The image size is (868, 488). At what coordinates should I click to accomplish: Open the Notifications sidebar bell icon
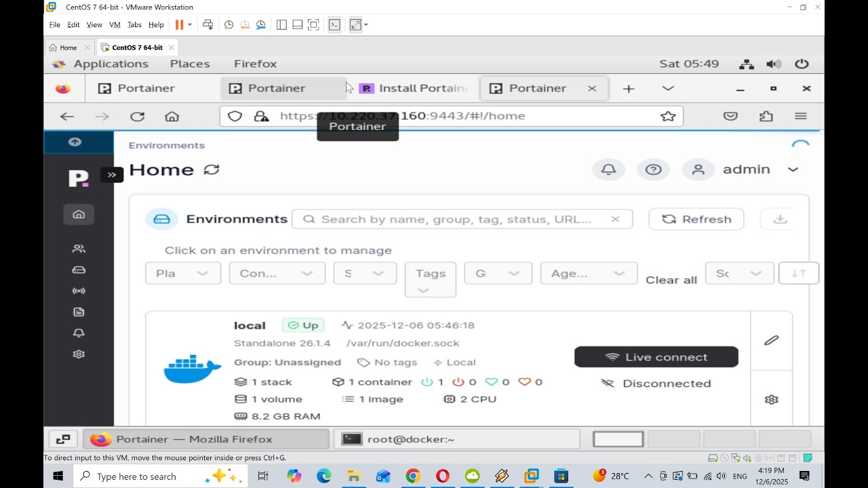79,333
